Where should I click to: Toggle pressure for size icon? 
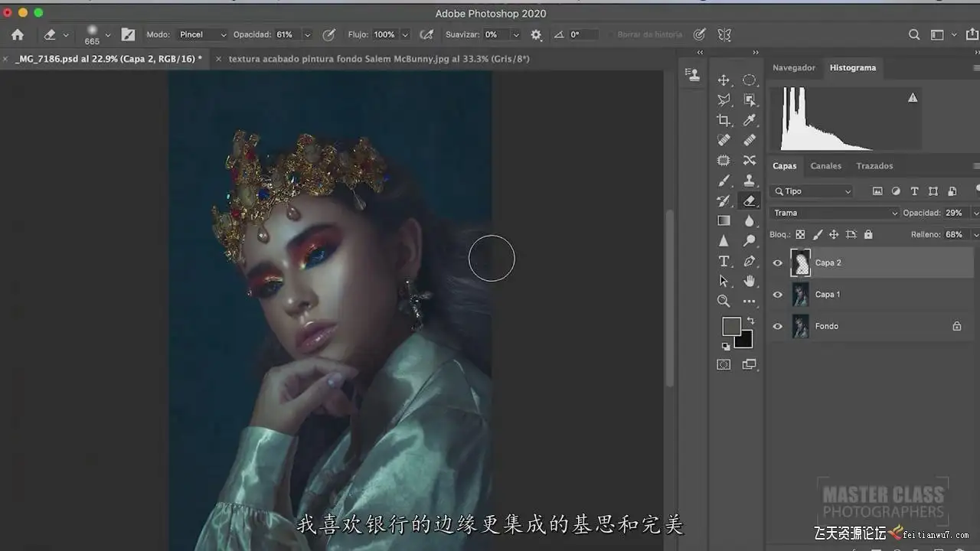coord(699,34)
